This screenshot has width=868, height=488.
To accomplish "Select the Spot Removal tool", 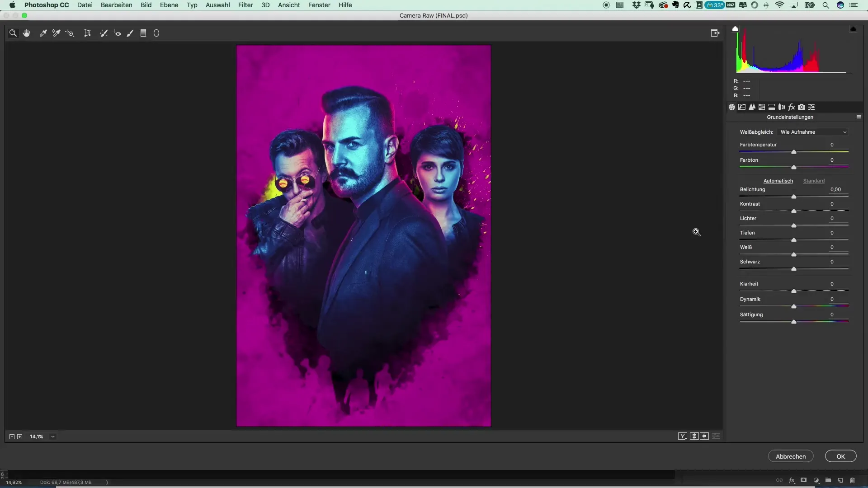I will pyautogui.click(x=104, y=33).
